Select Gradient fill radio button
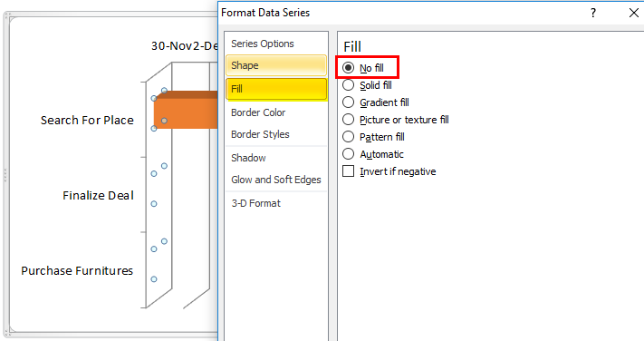 (x=349, y=102)
